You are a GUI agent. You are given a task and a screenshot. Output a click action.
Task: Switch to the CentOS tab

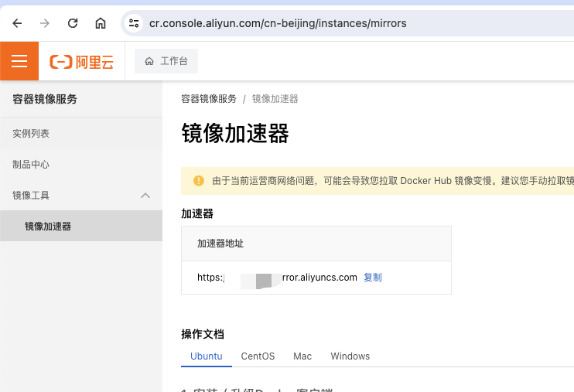pos(258,356)
